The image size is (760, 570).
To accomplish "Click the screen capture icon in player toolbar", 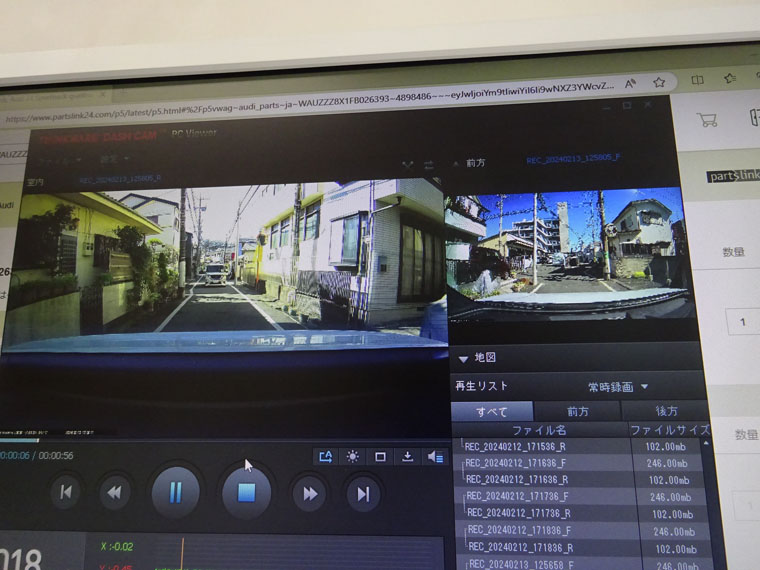I will click(325, 456).
